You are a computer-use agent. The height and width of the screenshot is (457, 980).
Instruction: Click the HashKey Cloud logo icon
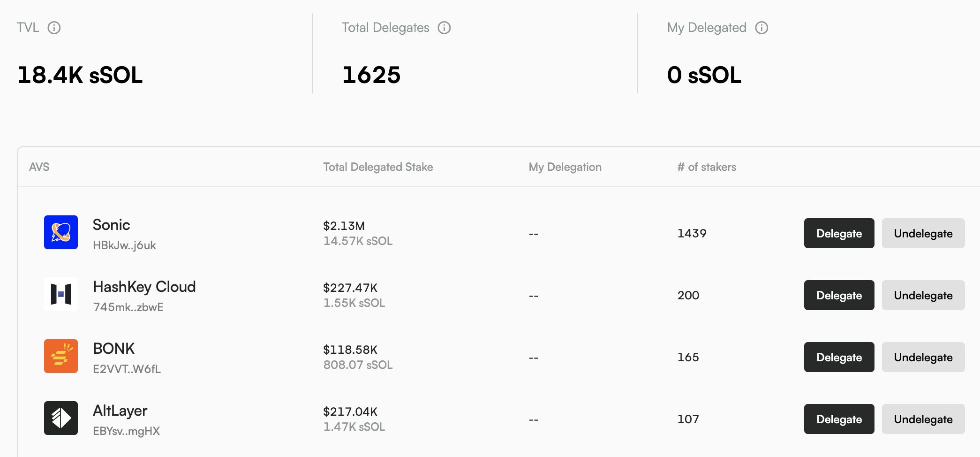pyautogui.click(x=61, y=294)
